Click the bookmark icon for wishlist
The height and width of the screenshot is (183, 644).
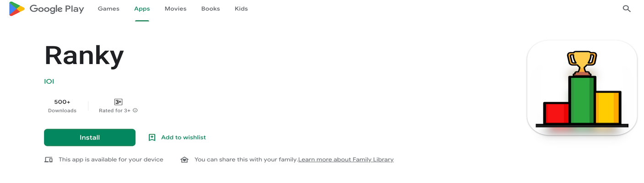pyautogui.click(x=152, y=137)
